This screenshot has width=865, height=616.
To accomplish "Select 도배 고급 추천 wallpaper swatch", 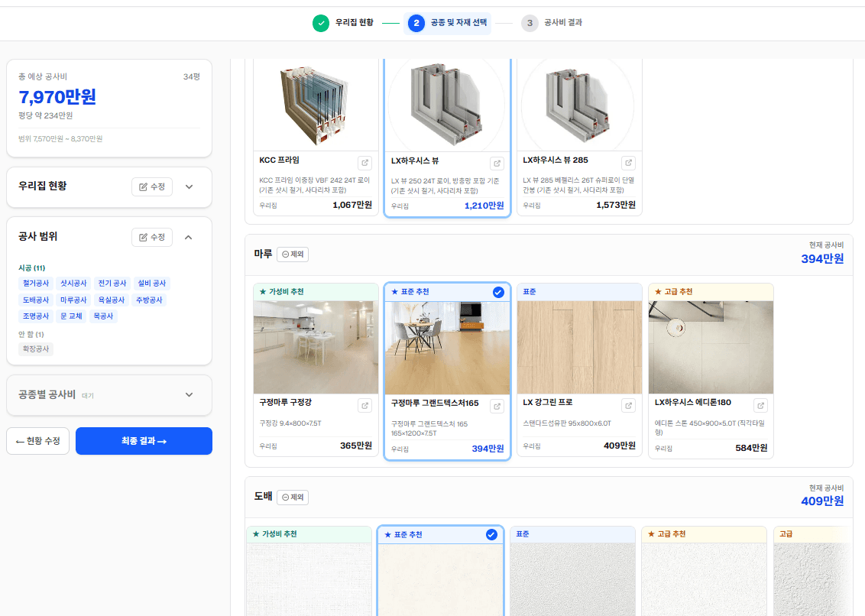I will click(705, 579).
